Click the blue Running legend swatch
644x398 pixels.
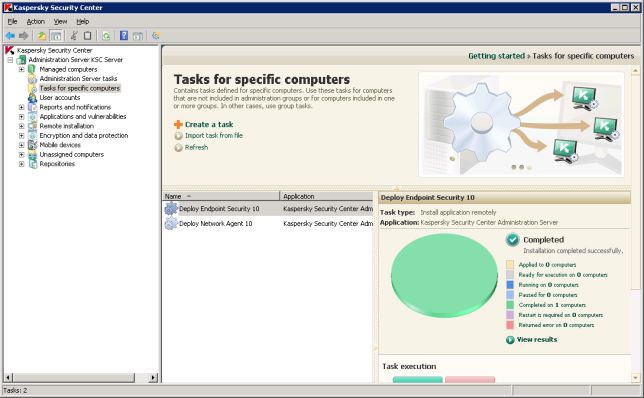(510, 285)
